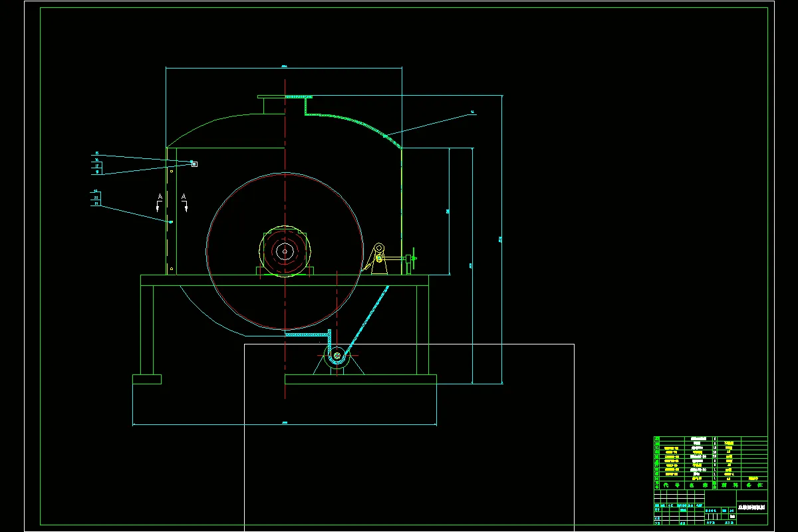Select part balloon number 20

(96, 198)
